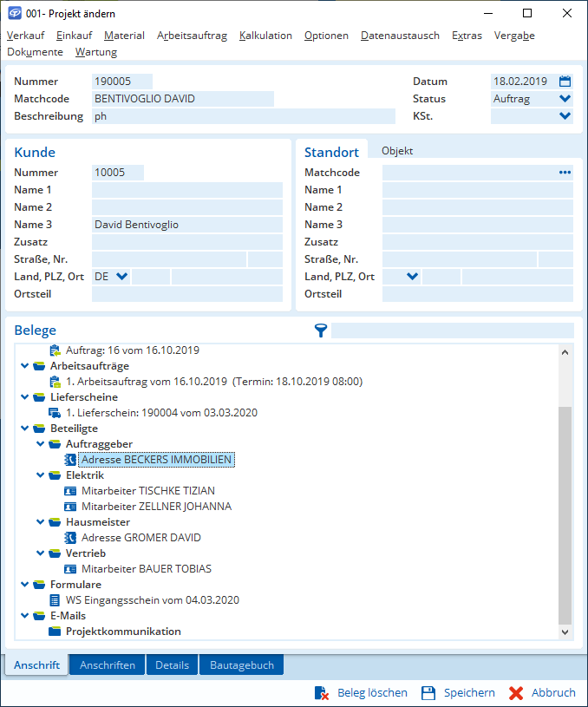Click the Abbruch button
Viewport: 588px width, 707px height.
point(542,693)
